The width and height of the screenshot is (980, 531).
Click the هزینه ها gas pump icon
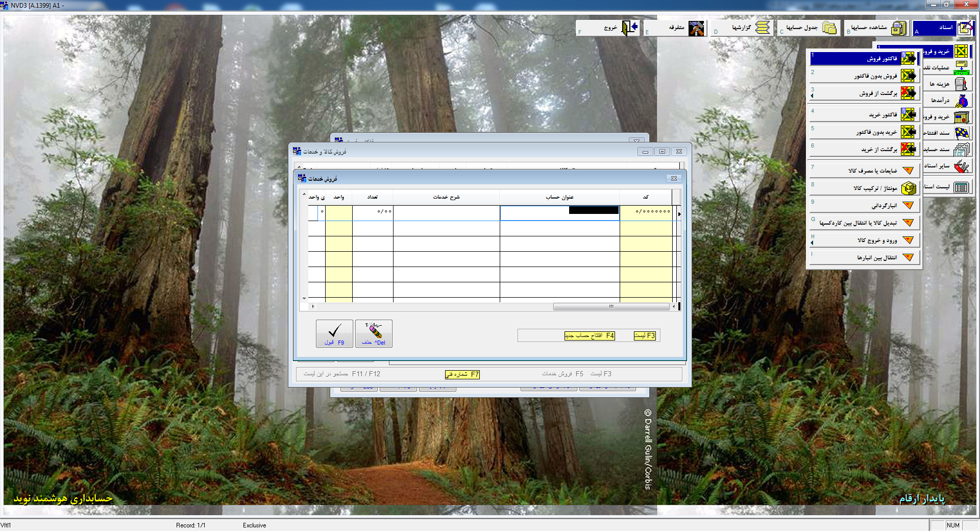962,84
